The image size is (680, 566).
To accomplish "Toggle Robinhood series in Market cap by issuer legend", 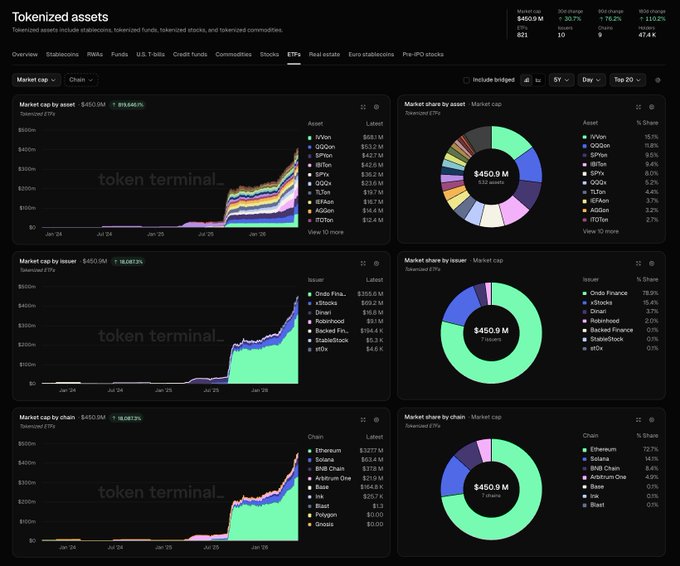I will pos(345,321).
